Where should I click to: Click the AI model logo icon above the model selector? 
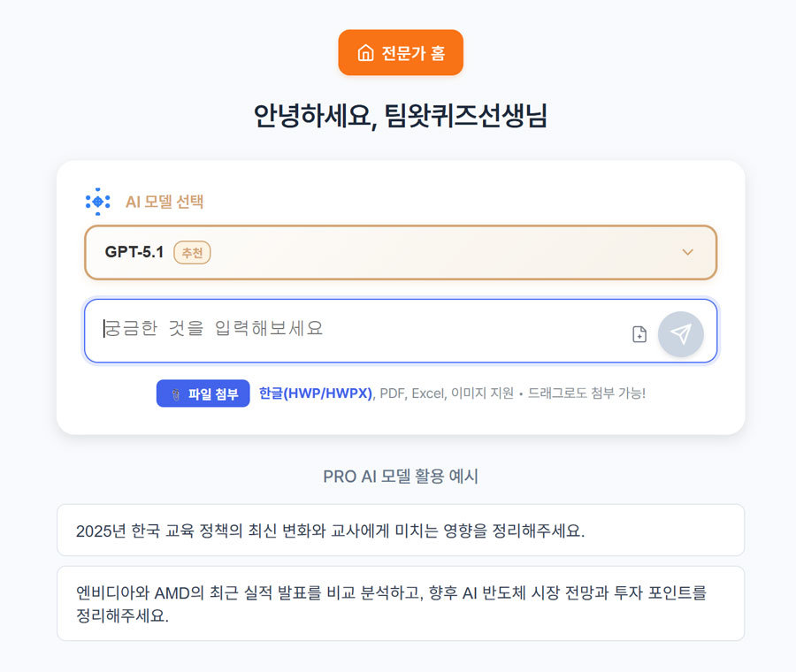(x=97, y=201)
